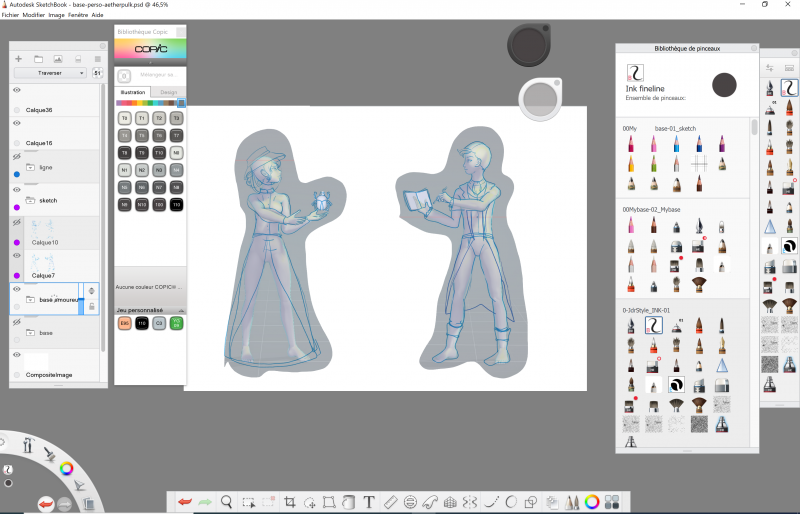Open the Traverser blend mode dropdown
The image size is (800, 514).
tap(49, 73)
